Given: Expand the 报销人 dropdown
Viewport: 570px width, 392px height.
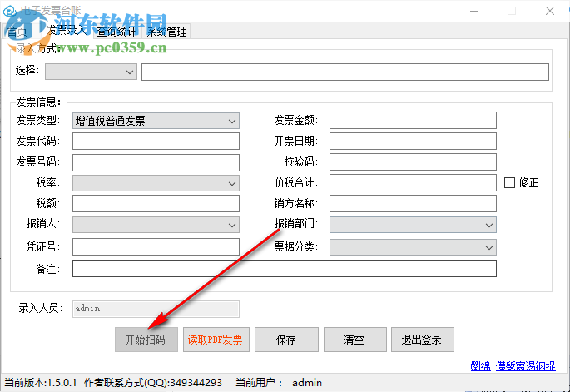Looking at the screenshot, I should click(156, 225).
